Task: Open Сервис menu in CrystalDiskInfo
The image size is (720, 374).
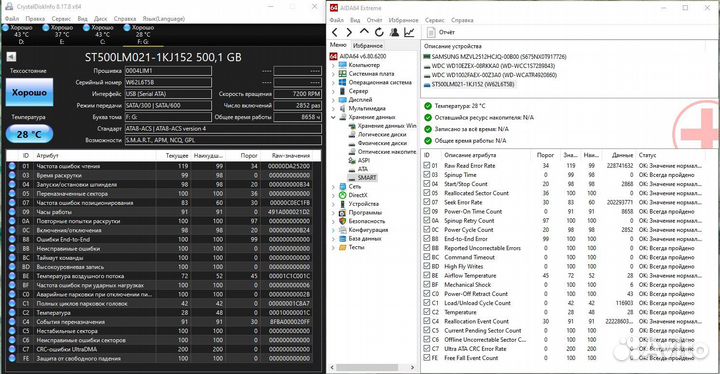Action: [61, 19]
